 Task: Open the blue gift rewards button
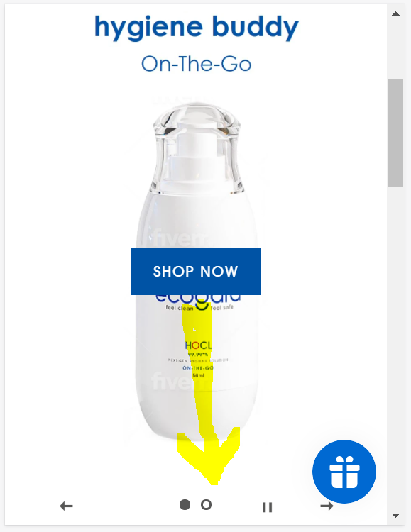pyautogui.click(x=344, y=471)
